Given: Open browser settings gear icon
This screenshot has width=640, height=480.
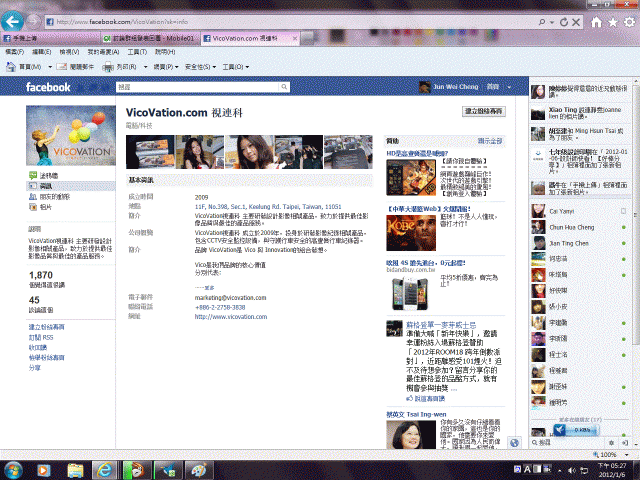Looking at the screenshot, I should (630, 22).
